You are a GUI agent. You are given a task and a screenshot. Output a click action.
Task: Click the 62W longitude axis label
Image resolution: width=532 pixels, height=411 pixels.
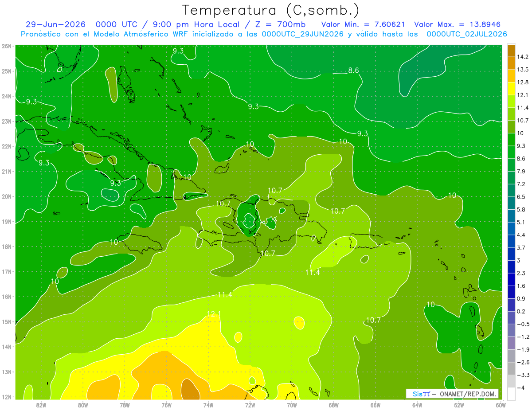pyautogui.click(x=459, y=405)
